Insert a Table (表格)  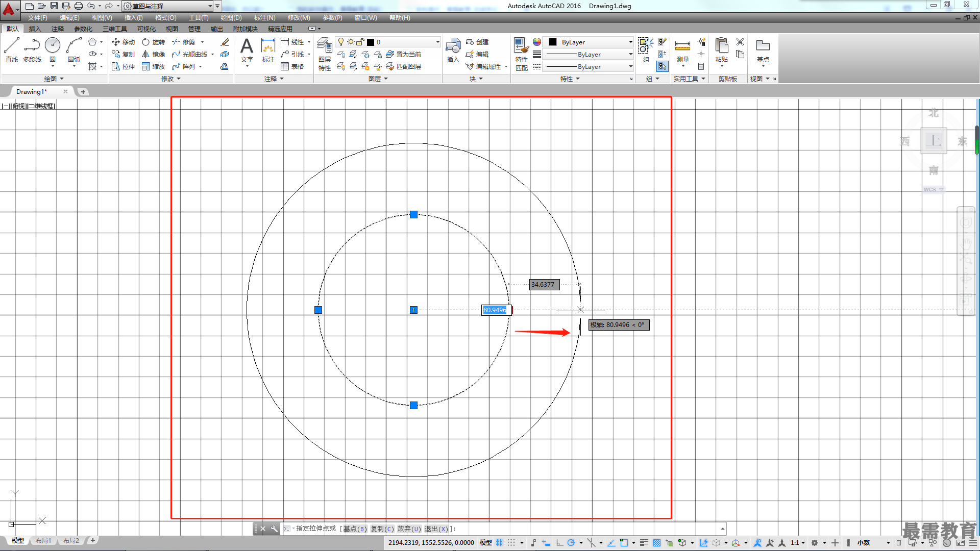[292, 66]
